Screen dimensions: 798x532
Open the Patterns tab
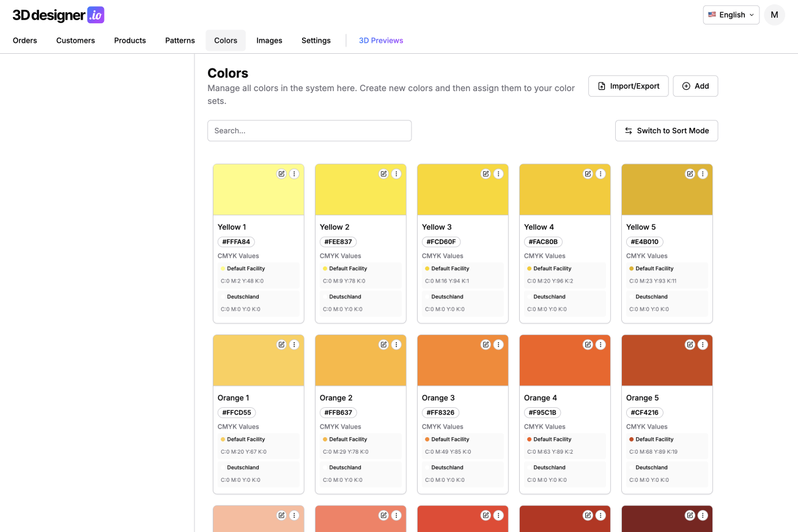click(x=180, y=40)
